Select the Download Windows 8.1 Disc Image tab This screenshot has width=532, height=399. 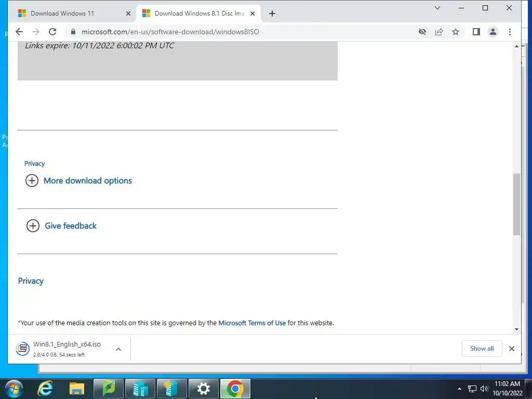pyautogui.click(x=199, y=14)
